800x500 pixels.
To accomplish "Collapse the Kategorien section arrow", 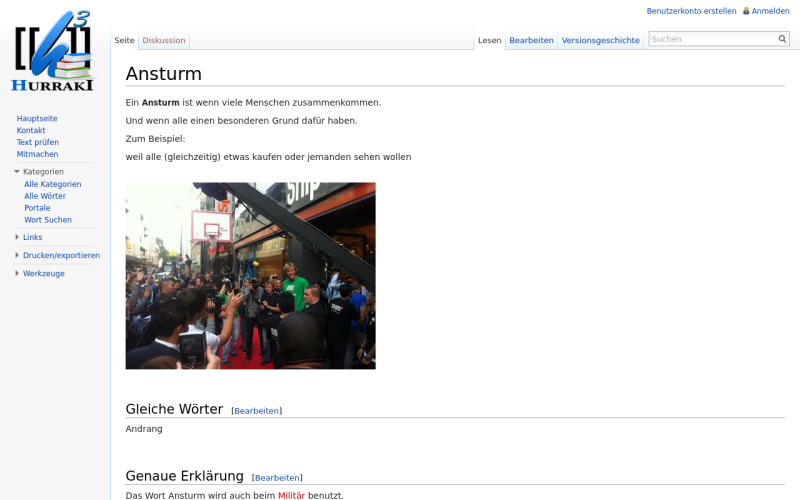I will [17, 172].
